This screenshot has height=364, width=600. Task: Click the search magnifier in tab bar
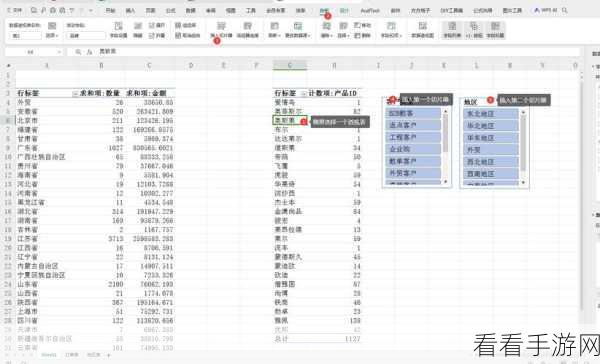coord(565,10)
